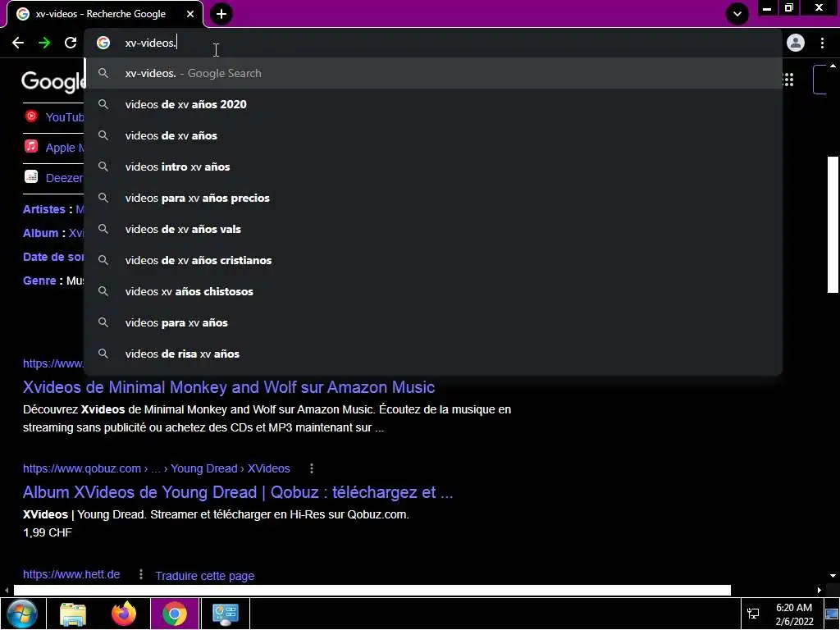The height and width of the screenshot is (630, 840).
Task: Select 'videos para xv años precios' suggestion
Action: [x=433, y=198]
